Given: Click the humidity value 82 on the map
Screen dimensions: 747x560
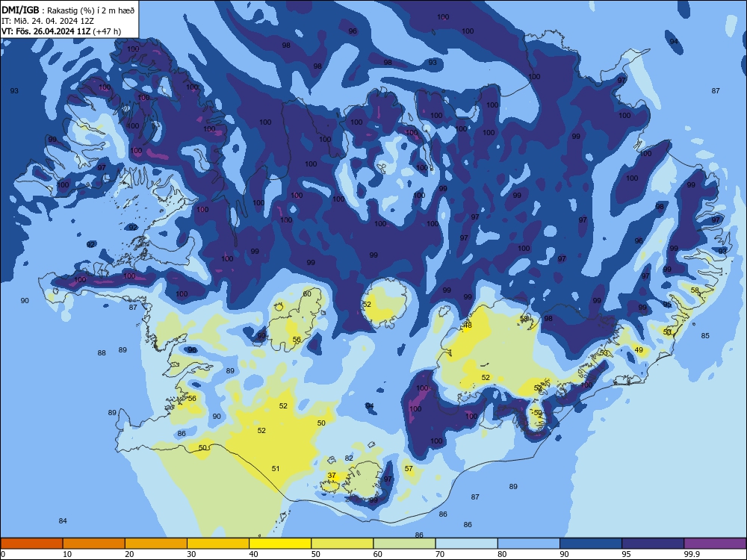Looking at the screenshot, I should pos(349,458).
